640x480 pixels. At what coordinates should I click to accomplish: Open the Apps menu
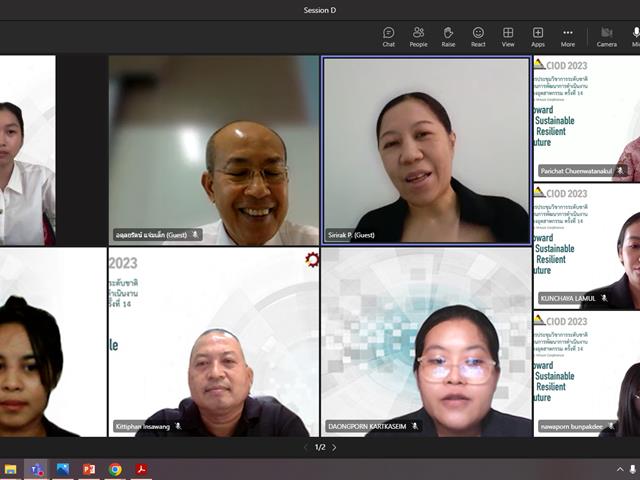538,37
